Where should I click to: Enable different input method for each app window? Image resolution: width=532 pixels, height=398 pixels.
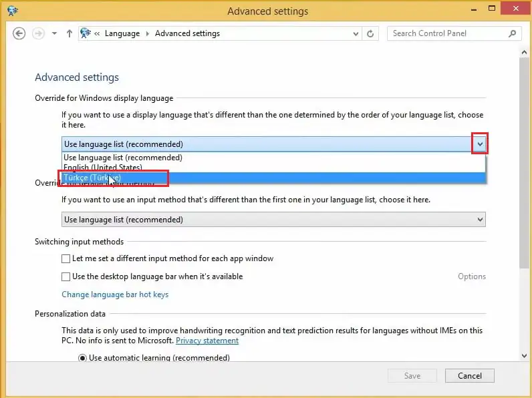coord(65,258)
